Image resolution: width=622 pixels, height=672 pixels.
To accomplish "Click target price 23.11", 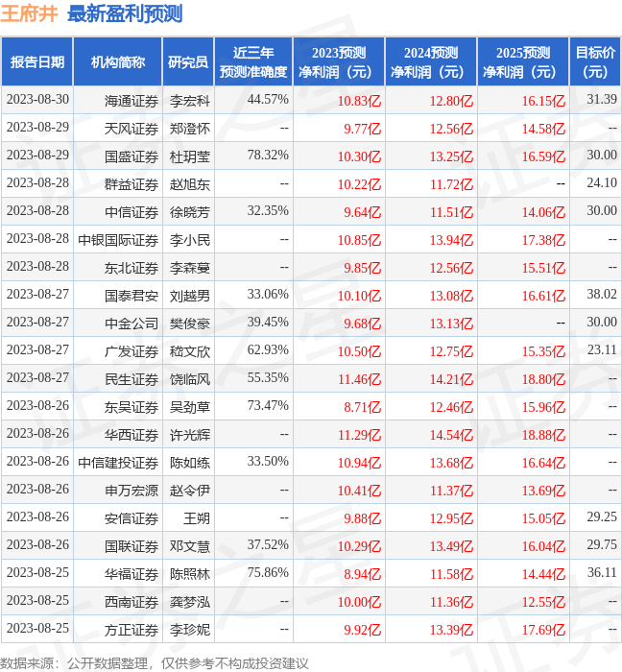I will click(x=602, y=350).
